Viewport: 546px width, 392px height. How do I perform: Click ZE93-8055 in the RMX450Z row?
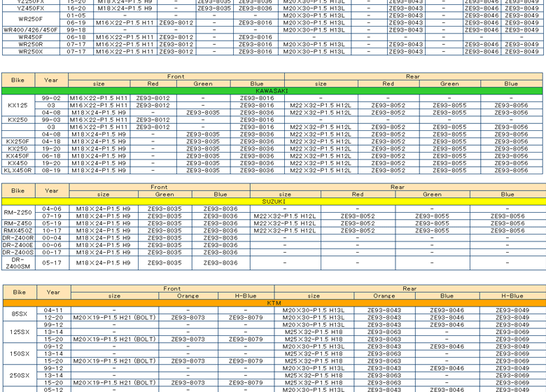[433, 231]
